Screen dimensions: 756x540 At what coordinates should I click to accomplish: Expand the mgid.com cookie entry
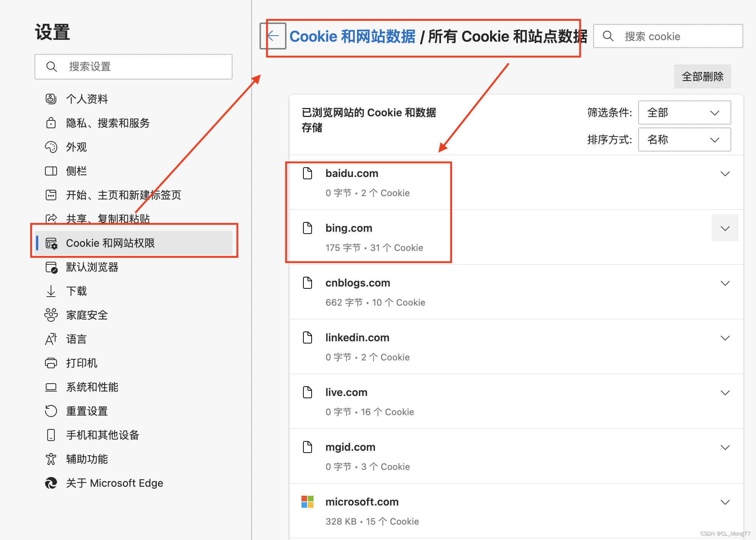725,447
